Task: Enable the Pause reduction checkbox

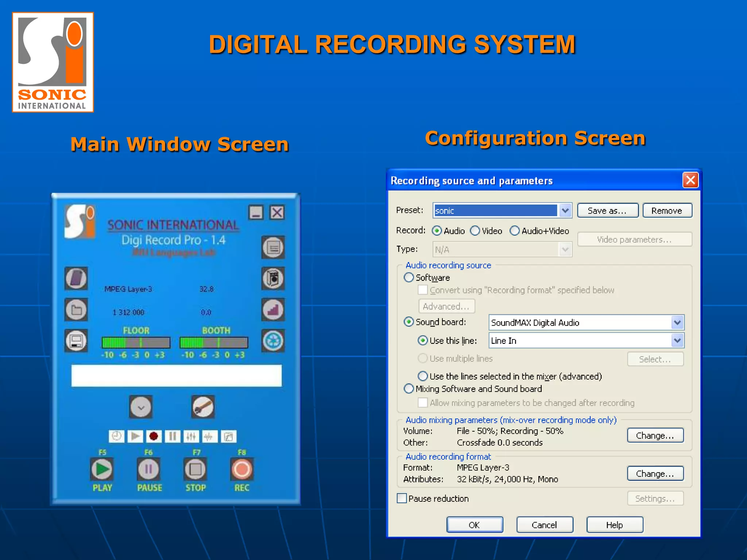Action: (x=402, y=498)
